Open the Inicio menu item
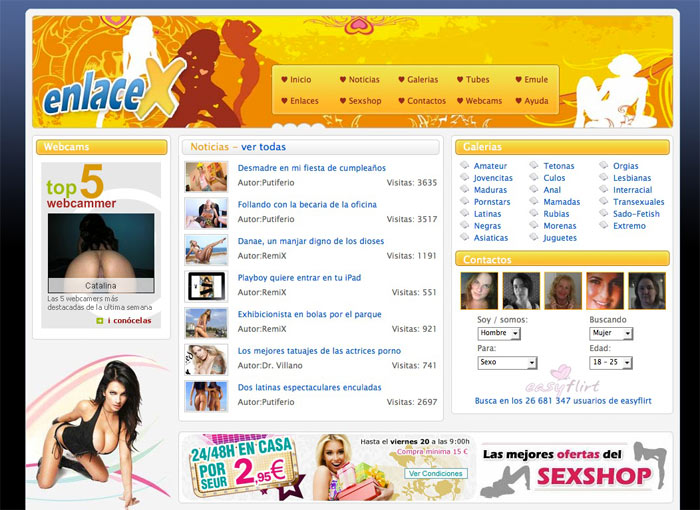This screenshot has height=510, width=700. point(300,79)
